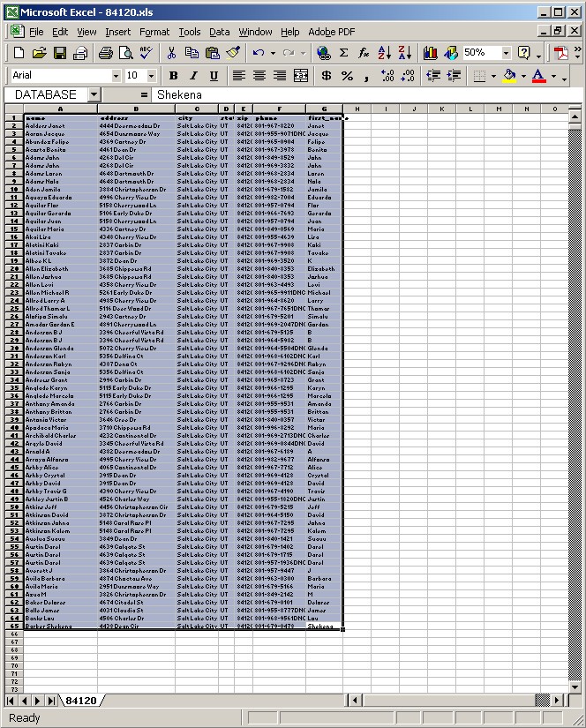Click the AutoSum sigma icon
The height and width of the screenshot is (728, 586).
point(343,53)
